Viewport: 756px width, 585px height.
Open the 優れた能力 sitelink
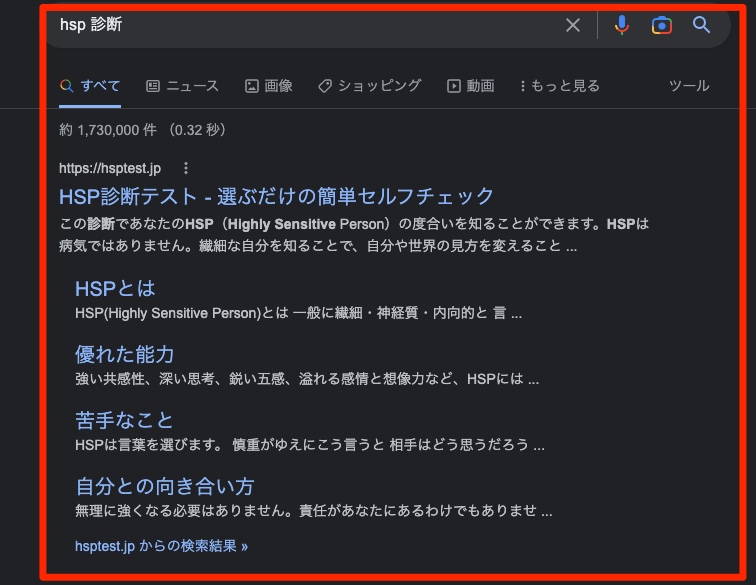(x=124, y=354)
